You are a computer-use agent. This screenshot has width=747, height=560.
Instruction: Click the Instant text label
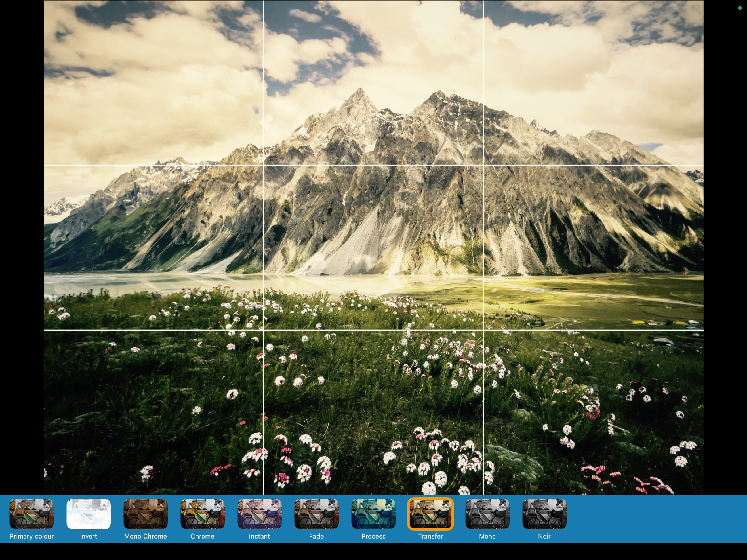(x=259, y=536)
